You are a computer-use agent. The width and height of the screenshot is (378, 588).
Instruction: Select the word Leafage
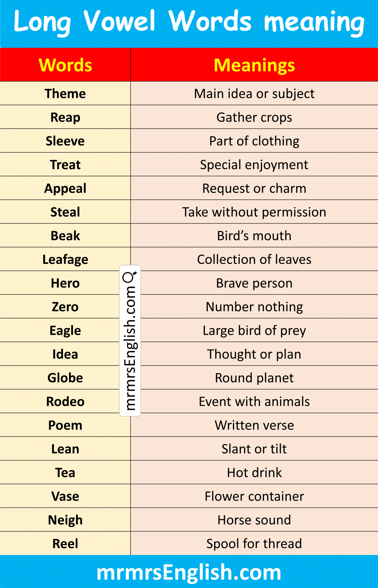pyautogui.click(x=65, y=259)
